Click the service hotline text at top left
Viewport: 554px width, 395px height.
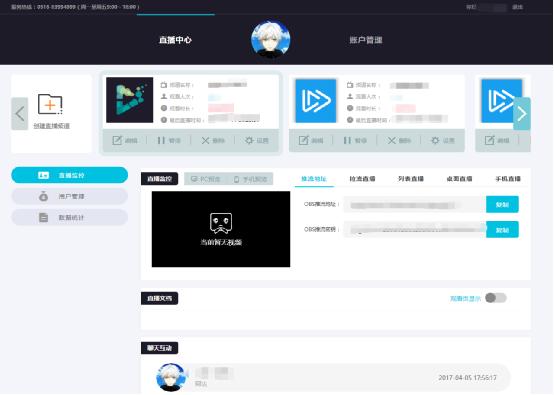coord(75,7)
